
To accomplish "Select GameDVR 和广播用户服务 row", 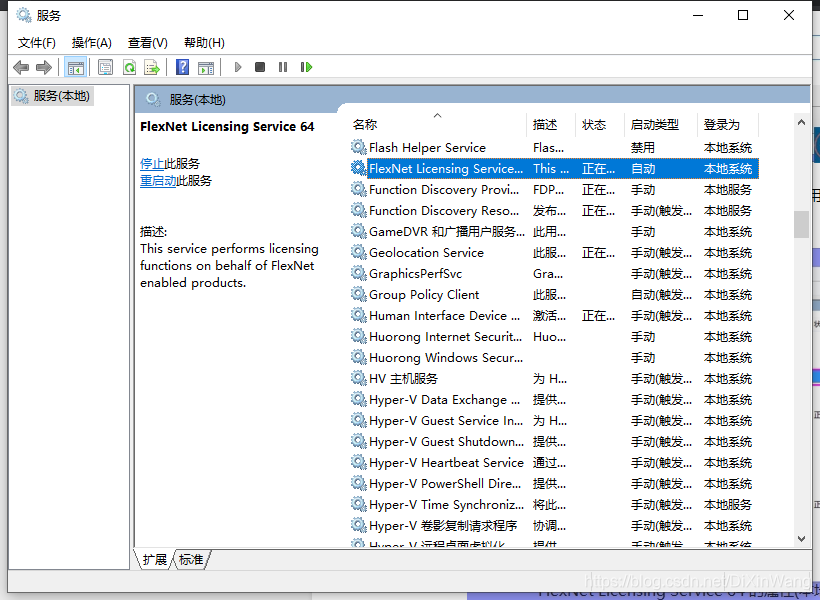I will [554, 231].
